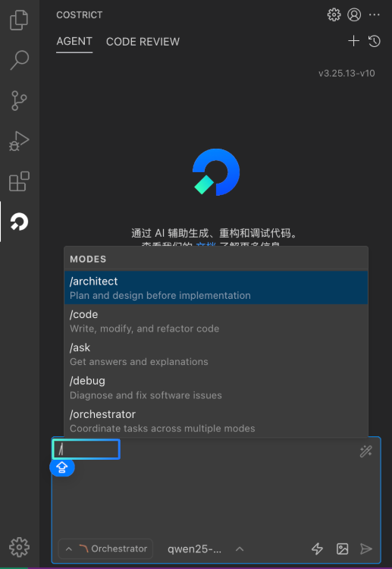The height and width of the screenshot is (569, 392).
Task: Select the CoStrict icon in activity bar
Action: (19, 222)
